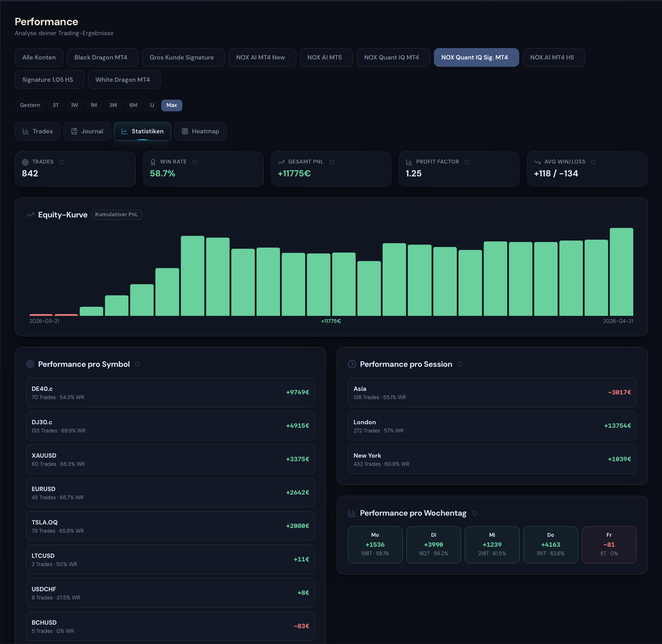Click info icon next to Trades stat
This screenshot has width=662, height=644.
click(62, 162)
